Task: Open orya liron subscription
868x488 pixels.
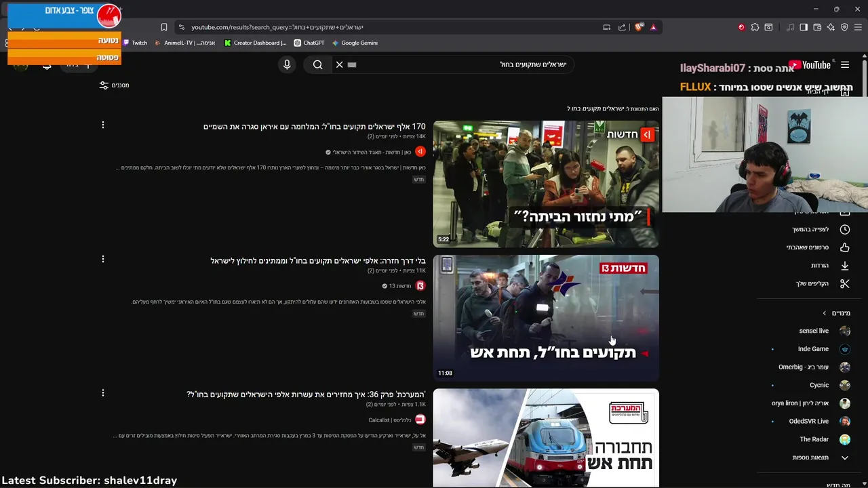Action: click(x=810, y=403)
